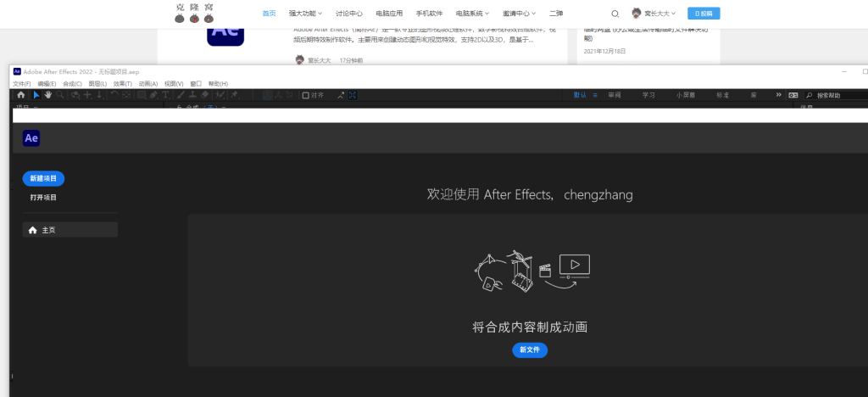Switch to the 审阅 workspace
This screenshot has height=397, width=868.
[x=615, y=95]
